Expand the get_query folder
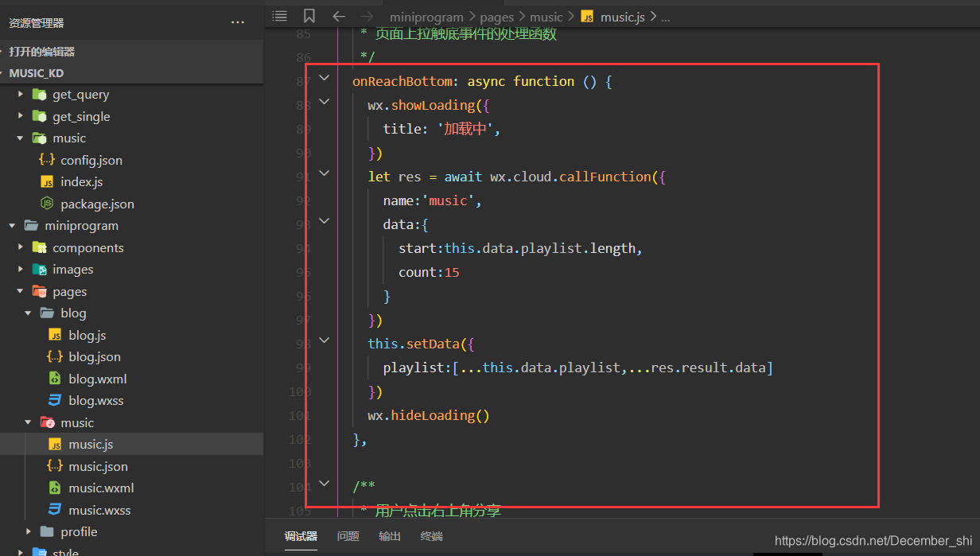This screenshot has width=980, height=556. (21, 94)
